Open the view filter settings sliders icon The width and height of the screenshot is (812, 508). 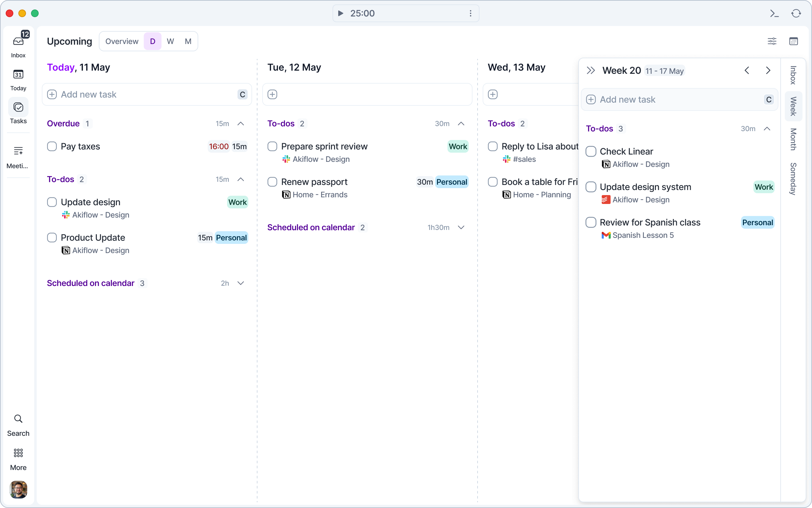(x=772, y=41)
